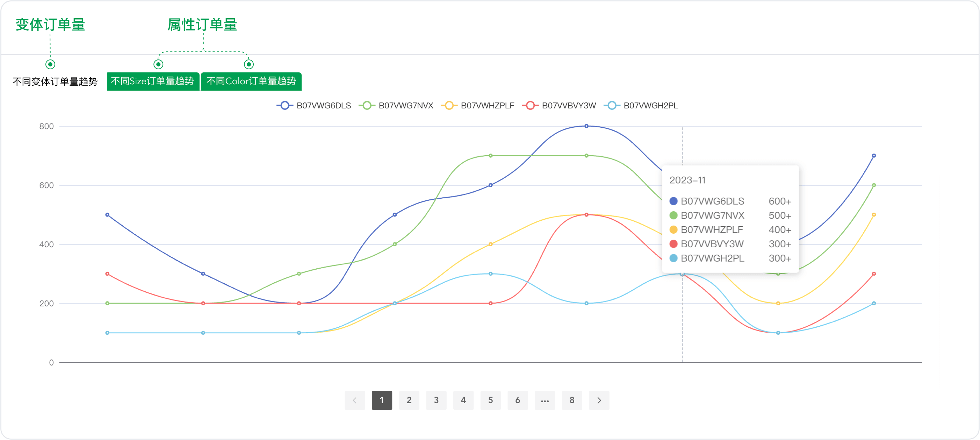Toggle B07VVBVY3W red legend marker

[530, 105]
